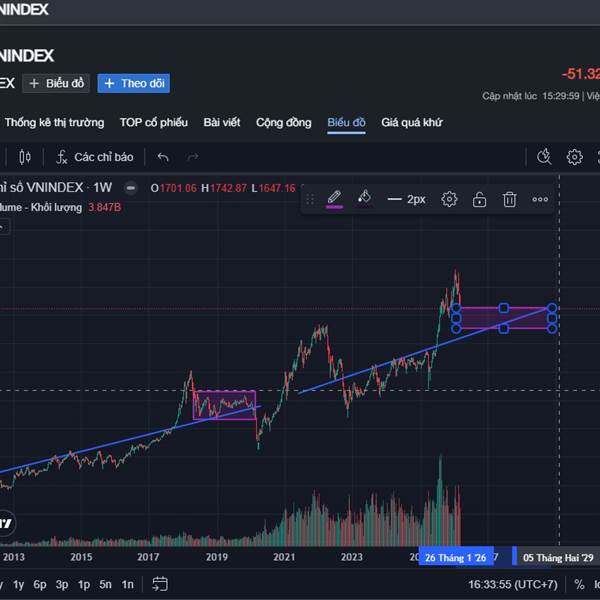Change drawing fill color with bucket icon
The height and width of the screenshot is (600, 600).
364,198
